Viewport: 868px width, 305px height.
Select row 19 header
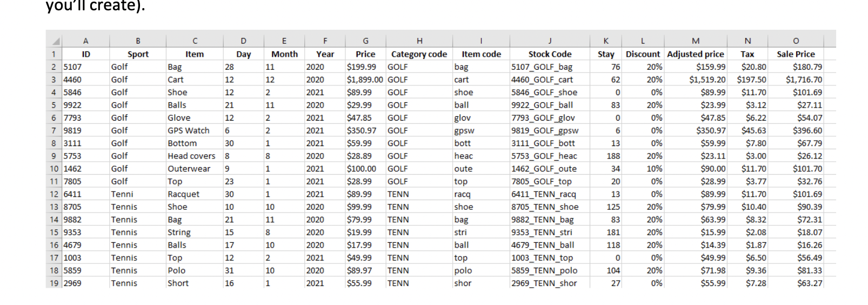pos(54,283)
